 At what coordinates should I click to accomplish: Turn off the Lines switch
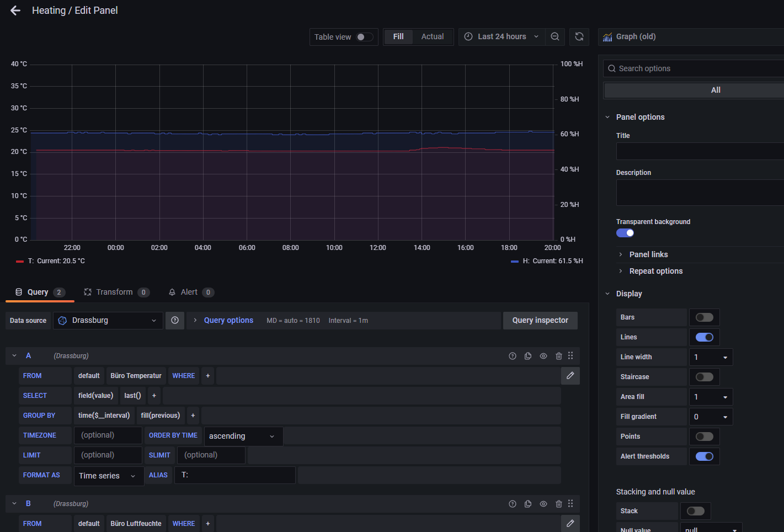(705, 337)
